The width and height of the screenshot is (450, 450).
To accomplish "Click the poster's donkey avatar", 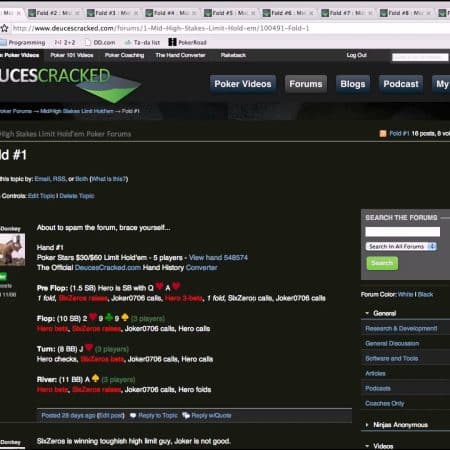I will pyautogui.click(x=12, y=249).
